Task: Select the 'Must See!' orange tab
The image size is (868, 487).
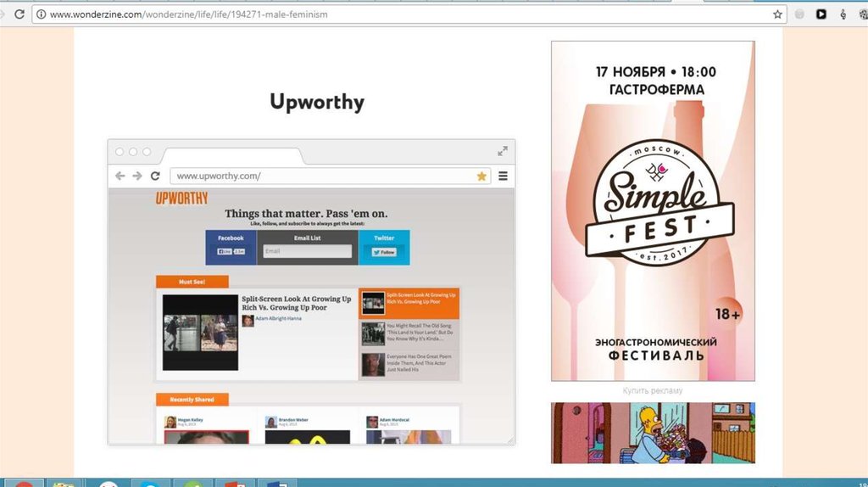Action: coord(192,282)
